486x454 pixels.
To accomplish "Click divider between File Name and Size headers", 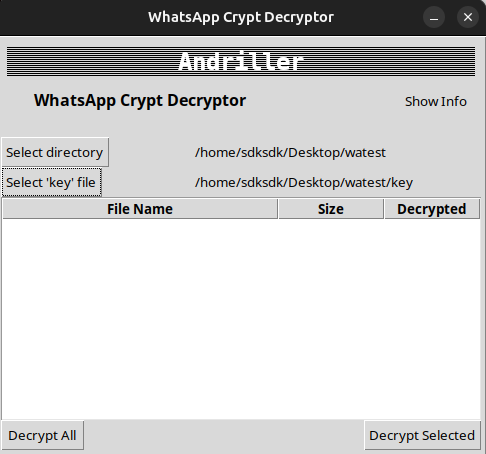I will coord(278,209).
